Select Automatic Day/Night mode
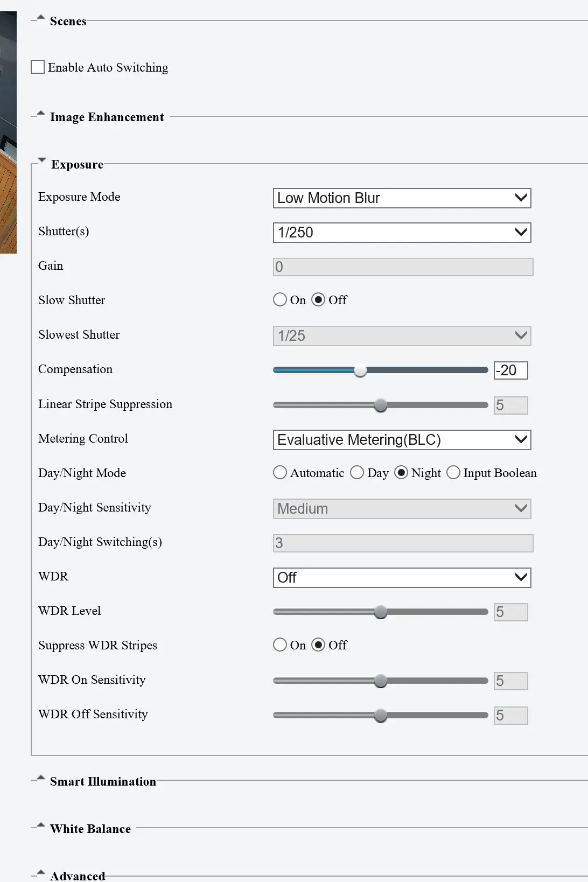 click(x=280, y=473)
